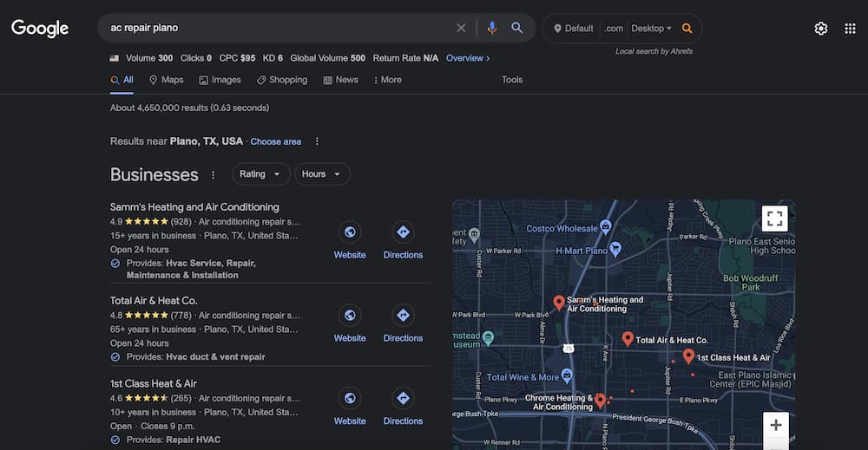Start voice search with the microphone icon
The height and width of the screenshot is (450, 868).
491,28
